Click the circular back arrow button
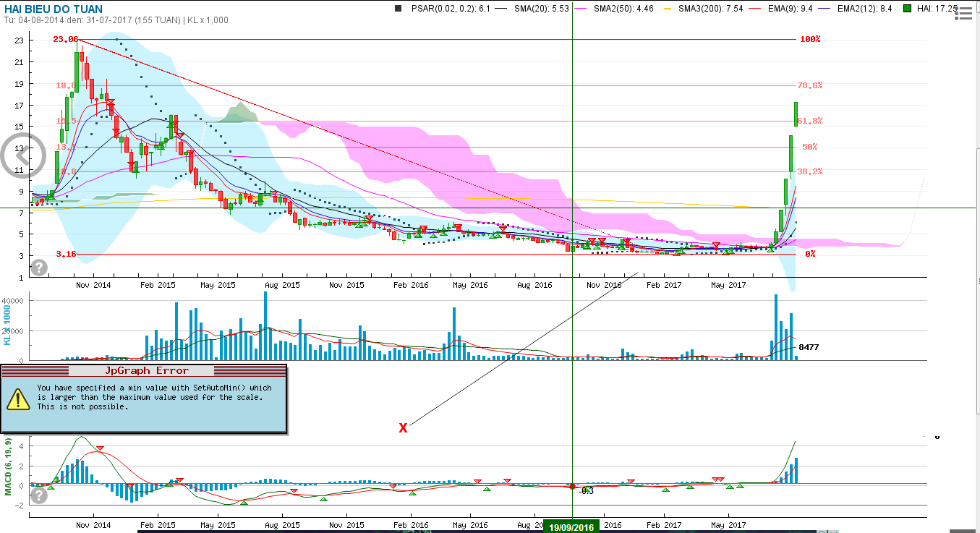The image size is (980, 533). (x=24, y=155)
